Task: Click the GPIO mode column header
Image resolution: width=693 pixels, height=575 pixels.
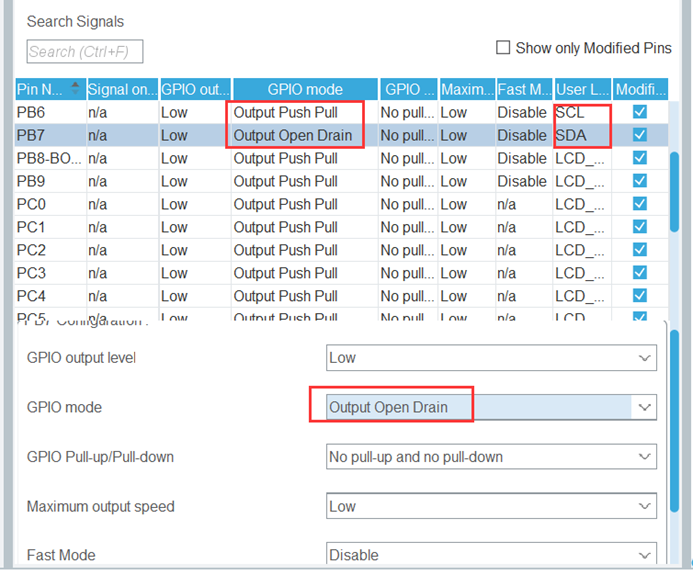Action: pyautogui.click(x=305, y=89)
